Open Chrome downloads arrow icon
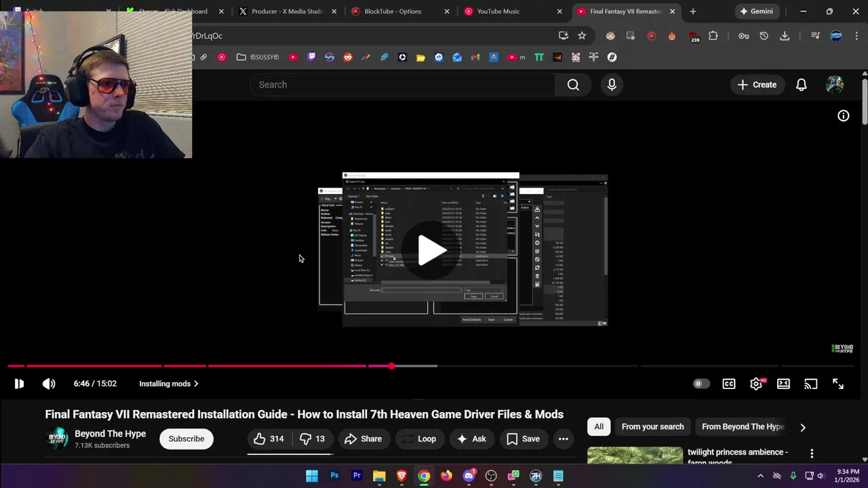The height and width of the screenshot is (488, 868). (785, 36)
